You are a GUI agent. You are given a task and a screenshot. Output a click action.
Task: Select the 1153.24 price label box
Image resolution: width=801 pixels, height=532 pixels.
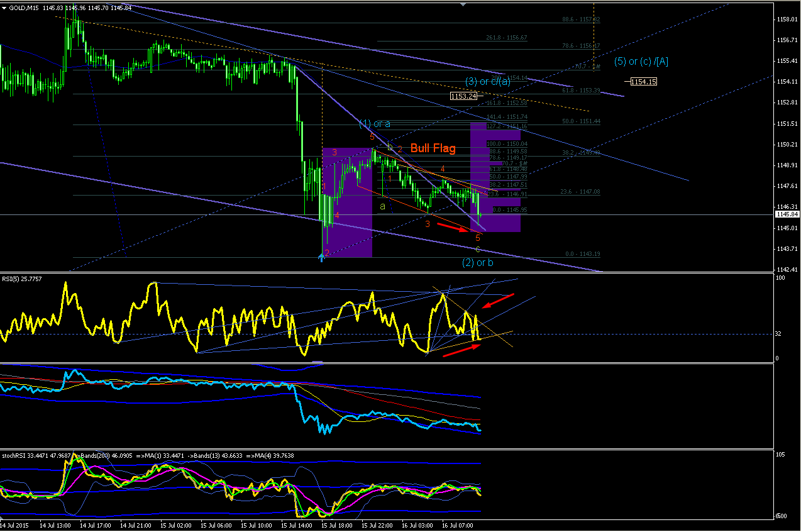click(463, 96)
